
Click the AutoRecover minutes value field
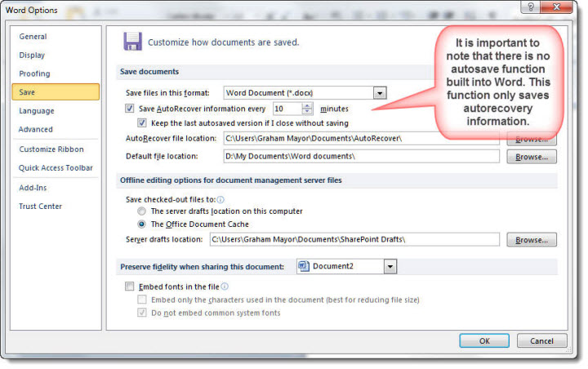(x=287, y=109)
